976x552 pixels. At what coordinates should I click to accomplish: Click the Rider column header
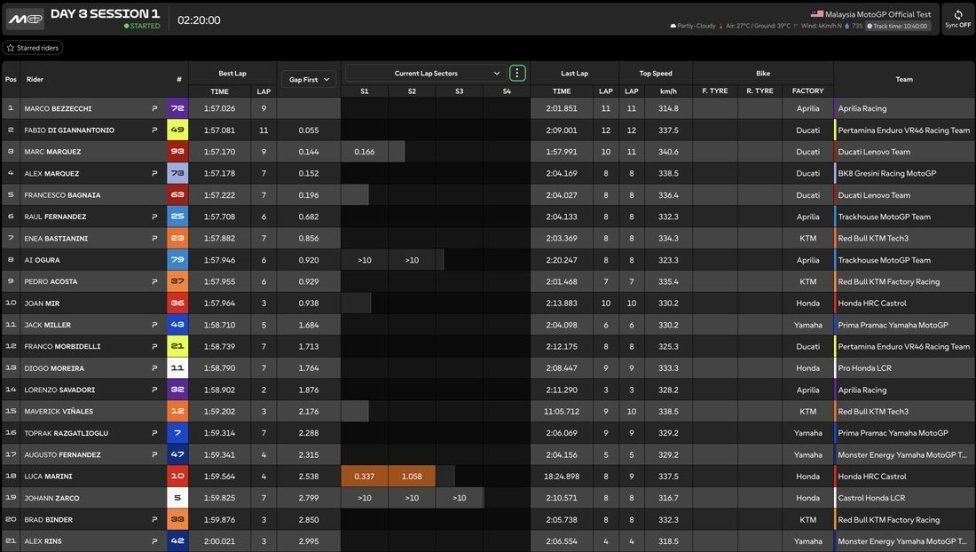coord(35,79)
